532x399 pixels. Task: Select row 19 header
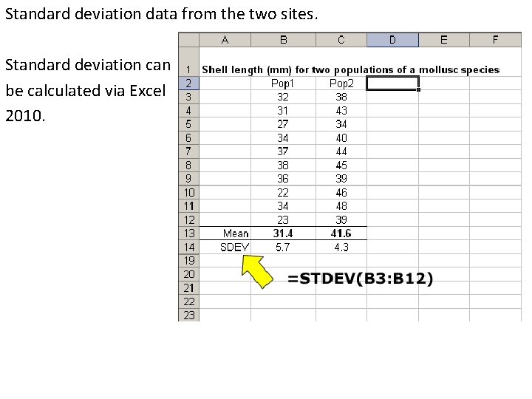188,261
